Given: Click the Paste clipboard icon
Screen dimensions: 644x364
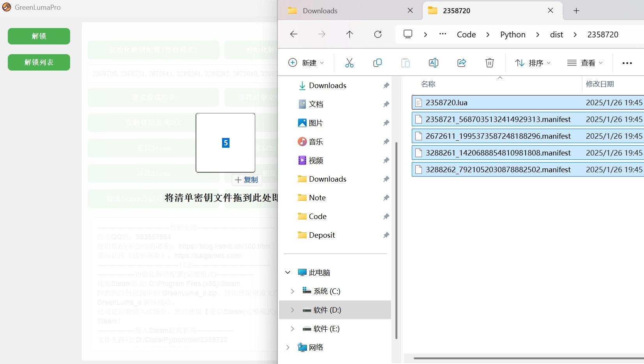Looking at the screenshot, I should coord(406,63).
